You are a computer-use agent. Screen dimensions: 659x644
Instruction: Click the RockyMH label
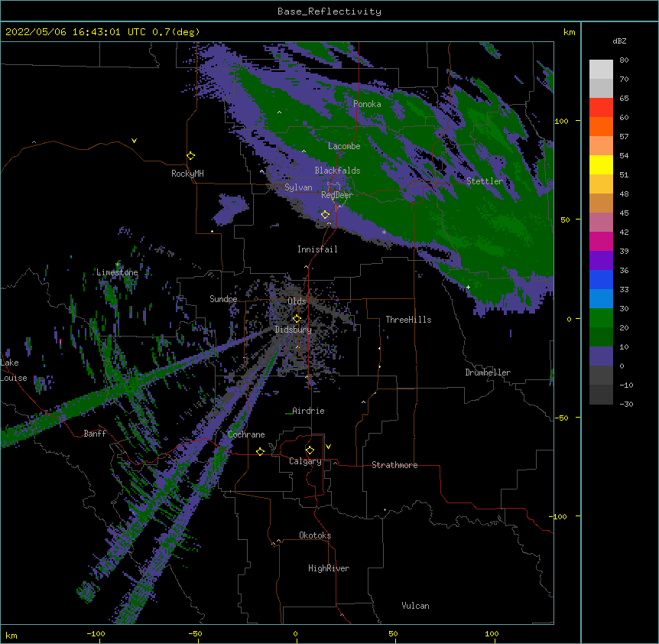tap(187, 174)
